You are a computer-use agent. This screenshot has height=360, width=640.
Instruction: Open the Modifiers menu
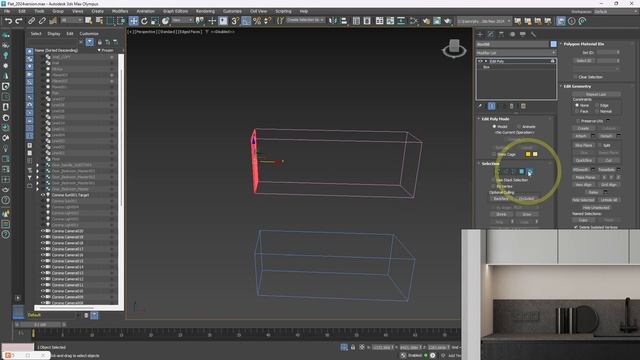click(120, 11)
